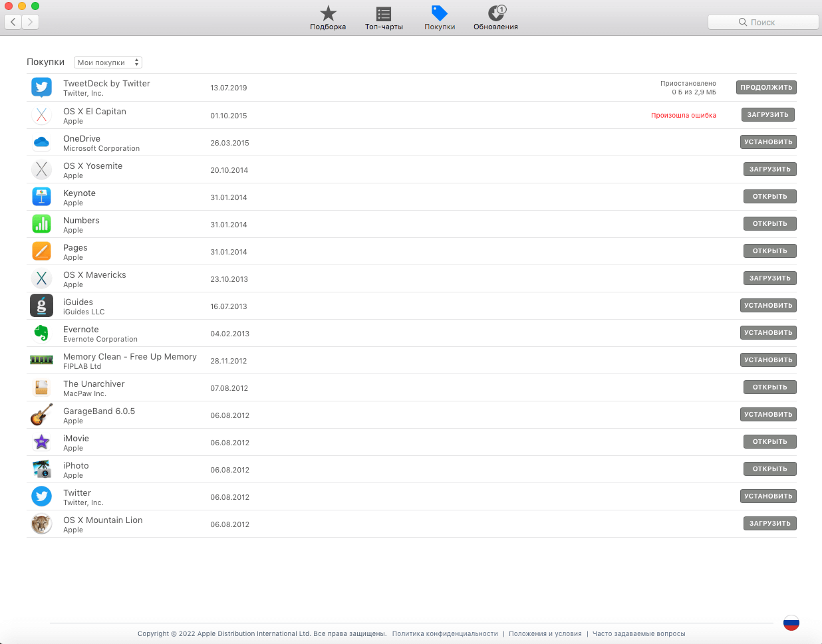
Task: Click the Keynote app icon
Action: pos(41,197)
